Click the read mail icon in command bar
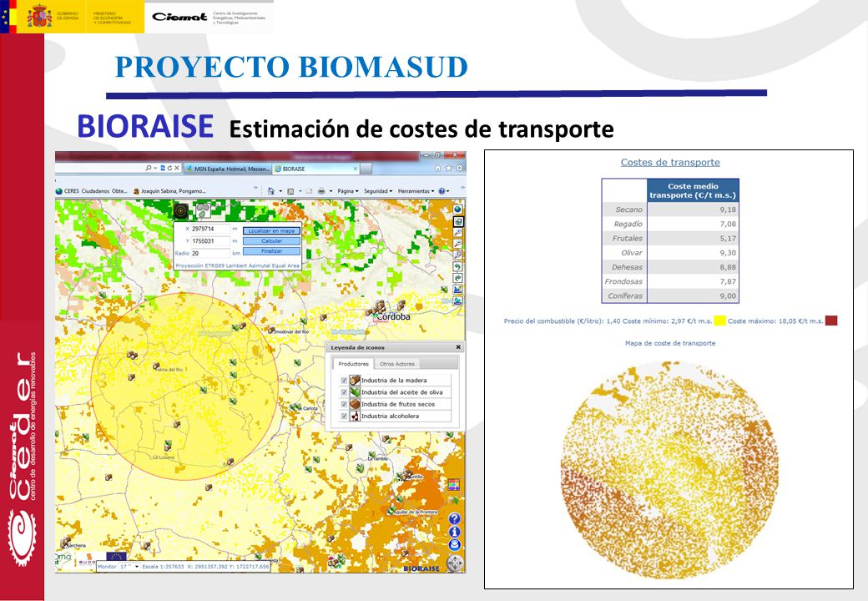The width and height of the screenshot is (868, 601). [x=309, y=191]
